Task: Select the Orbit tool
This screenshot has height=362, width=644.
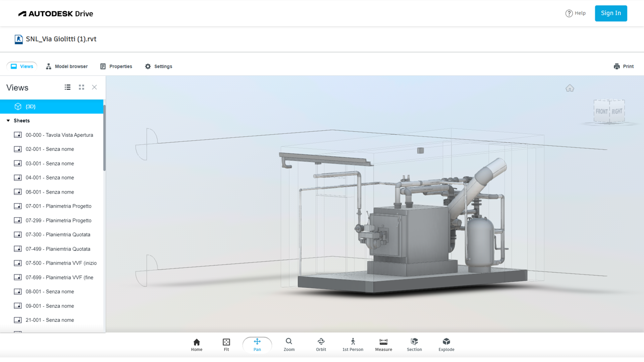Action: click(321, 344)
